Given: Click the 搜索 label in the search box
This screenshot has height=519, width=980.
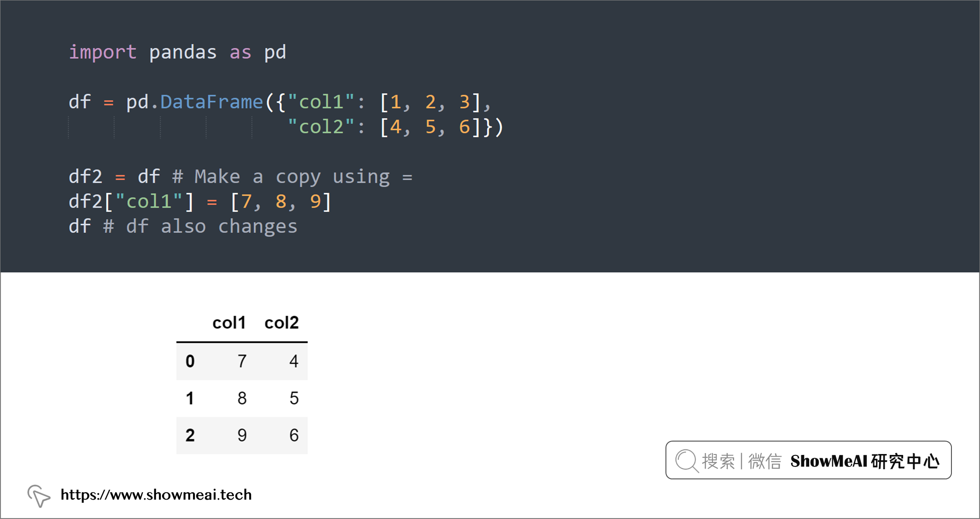Looking at the screenshot, I should (x=718, y=461).
